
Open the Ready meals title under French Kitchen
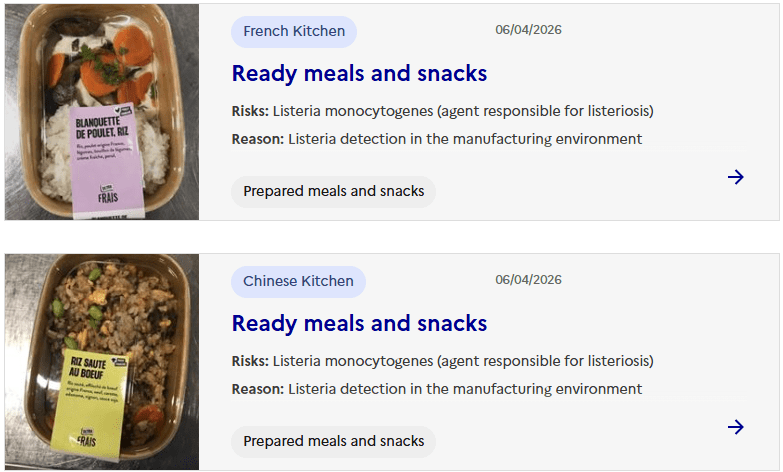(x=359, y=74)
